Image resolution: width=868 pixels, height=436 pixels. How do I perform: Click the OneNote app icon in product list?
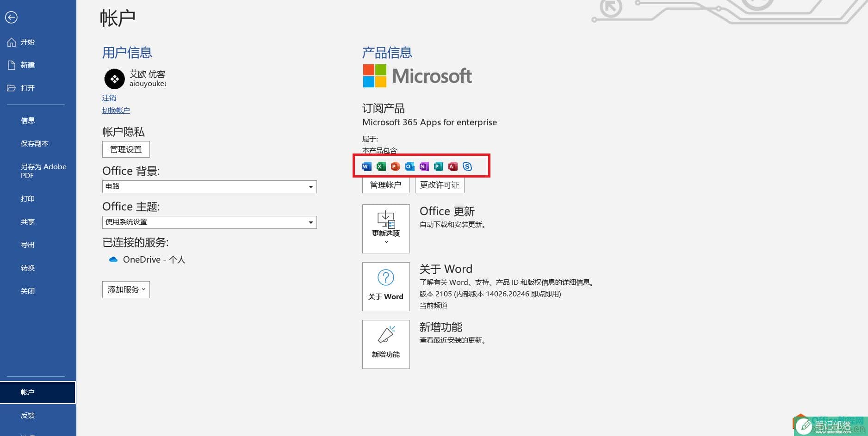424,166
